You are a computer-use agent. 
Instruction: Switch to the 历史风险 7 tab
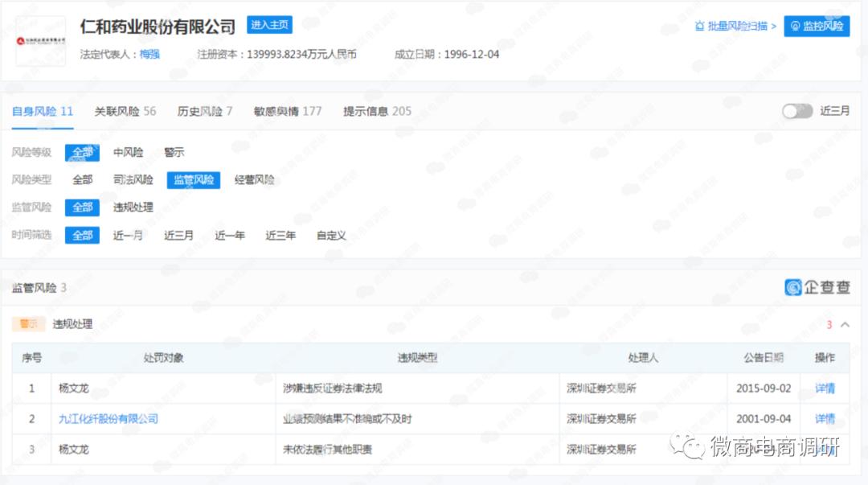pos(204,111)
